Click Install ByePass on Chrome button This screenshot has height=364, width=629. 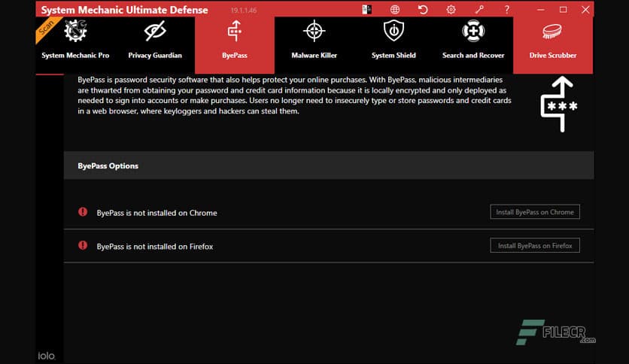[535, 212]
